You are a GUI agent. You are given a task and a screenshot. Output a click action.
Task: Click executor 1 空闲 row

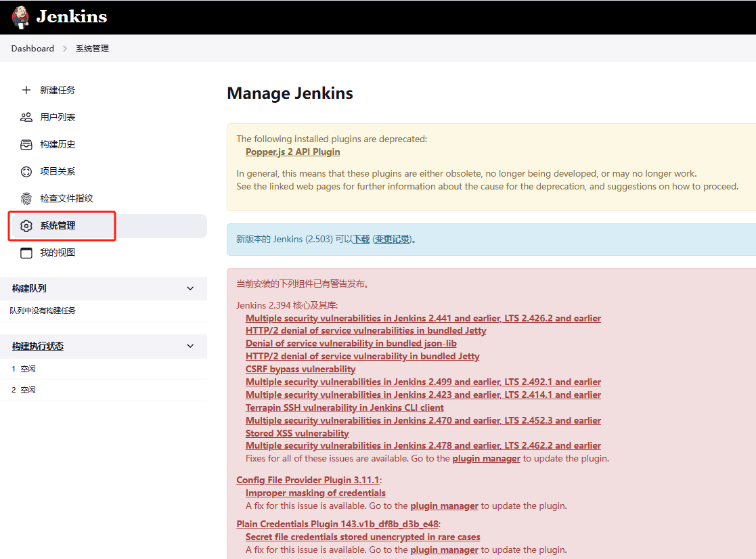click(x=103, y=369)
